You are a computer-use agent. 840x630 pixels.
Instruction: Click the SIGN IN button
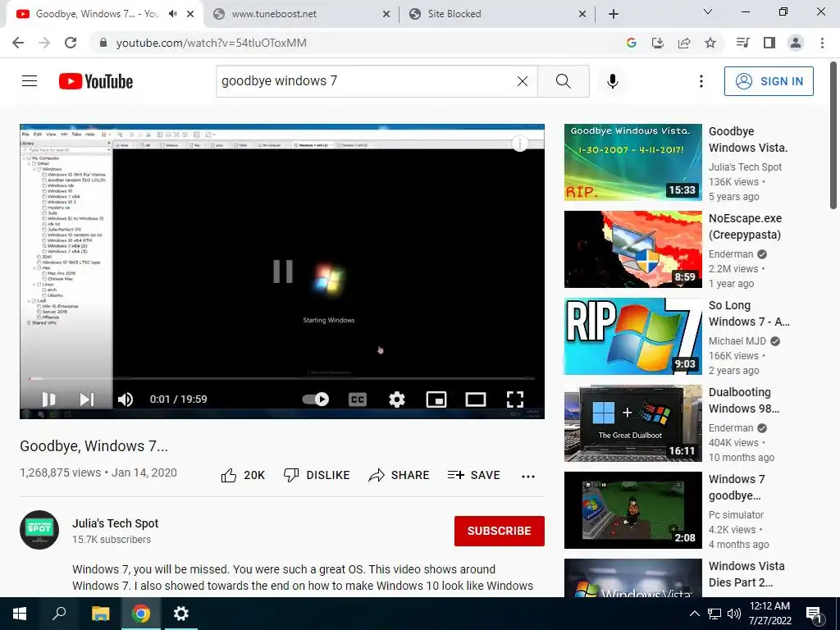coord(769,81)
